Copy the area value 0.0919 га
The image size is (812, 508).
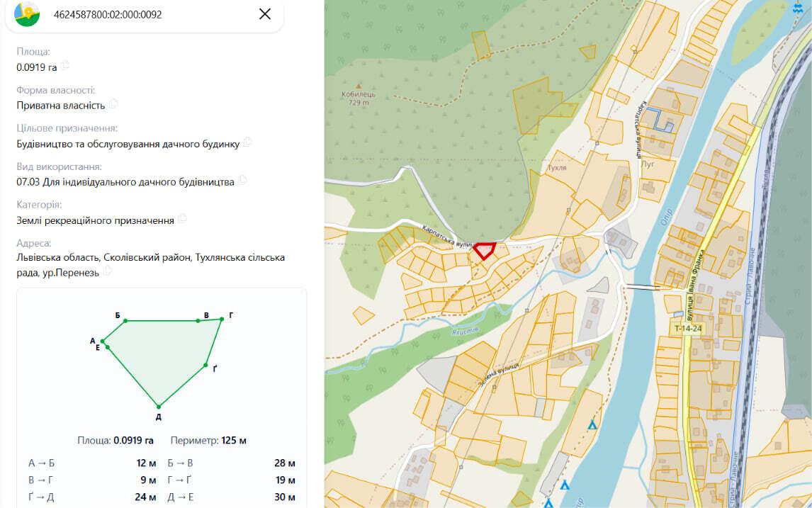(64, 65)
